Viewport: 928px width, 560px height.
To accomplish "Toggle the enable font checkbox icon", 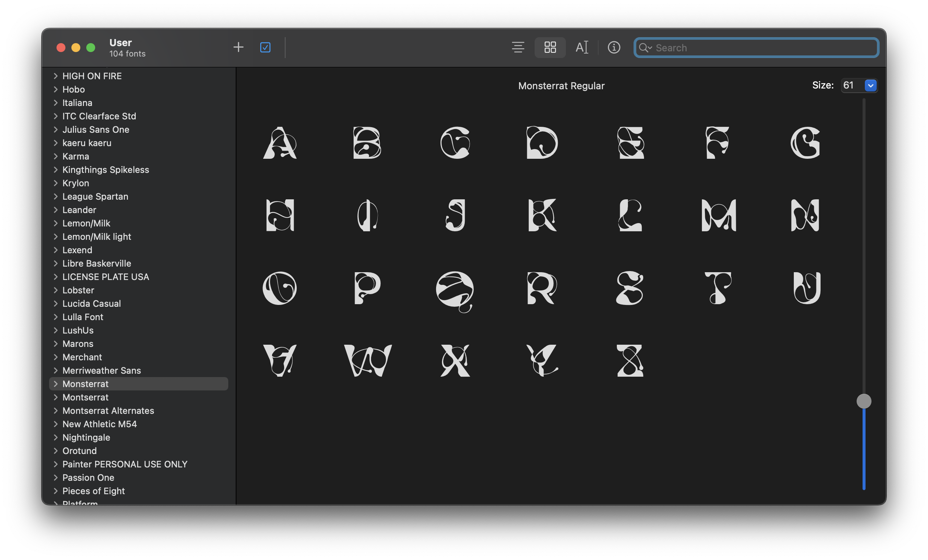I will coord(265,48).
